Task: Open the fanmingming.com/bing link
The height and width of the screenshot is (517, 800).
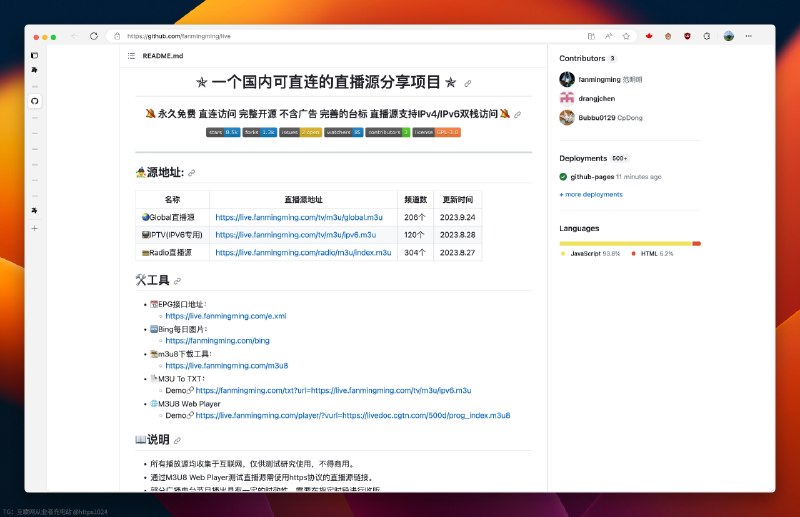Action: [217, 341]
